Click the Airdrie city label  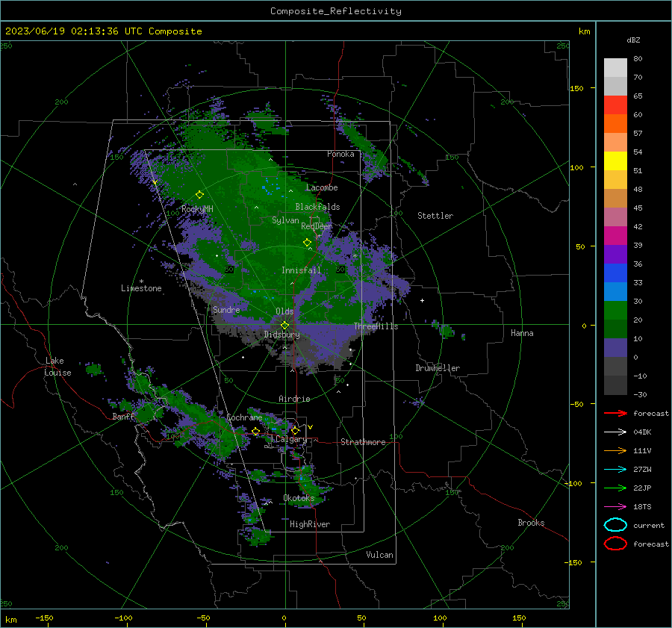click(x=294, y=399)
